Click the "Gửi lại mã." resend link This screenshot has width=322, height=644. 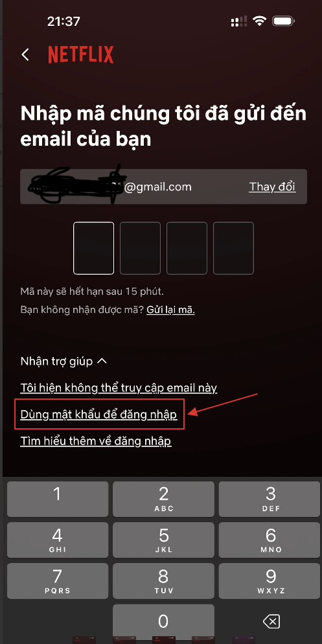(170, 310)
